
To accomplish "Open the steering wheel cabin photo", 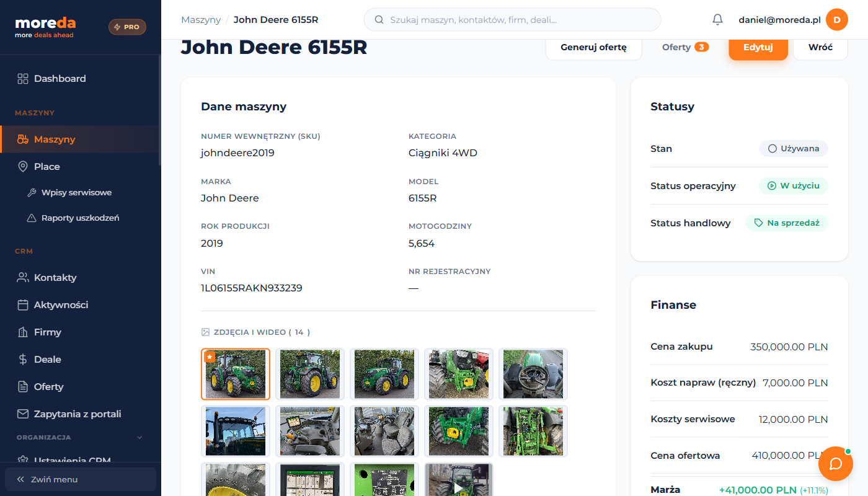I will 533,374.
